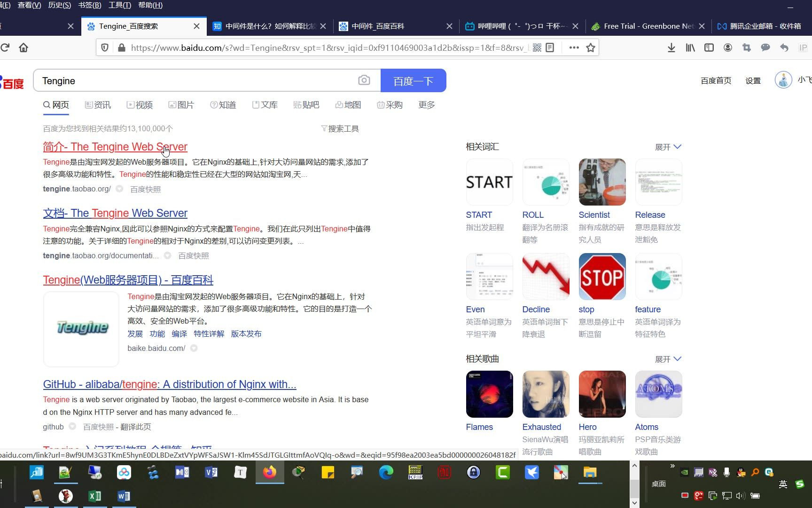Open File Explorer folder in taskbar
The height and width of the screenshot is (508, 812).
590,472
